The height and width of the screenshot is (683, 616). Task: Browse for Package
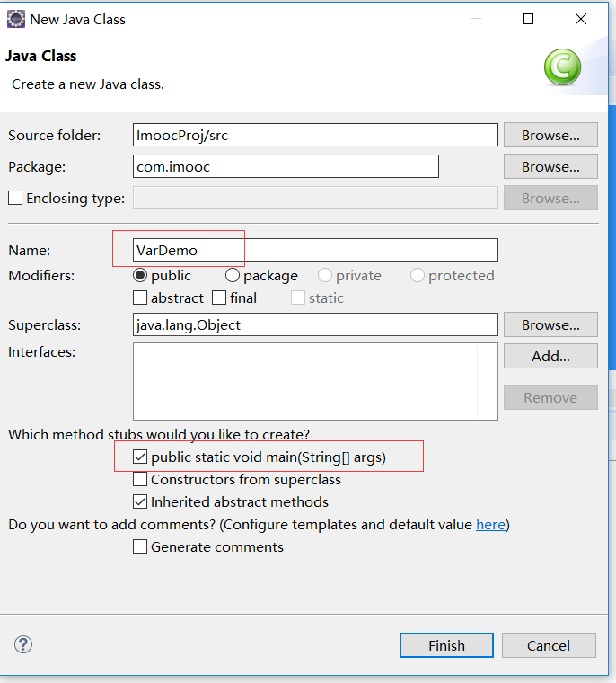[550, 166]
